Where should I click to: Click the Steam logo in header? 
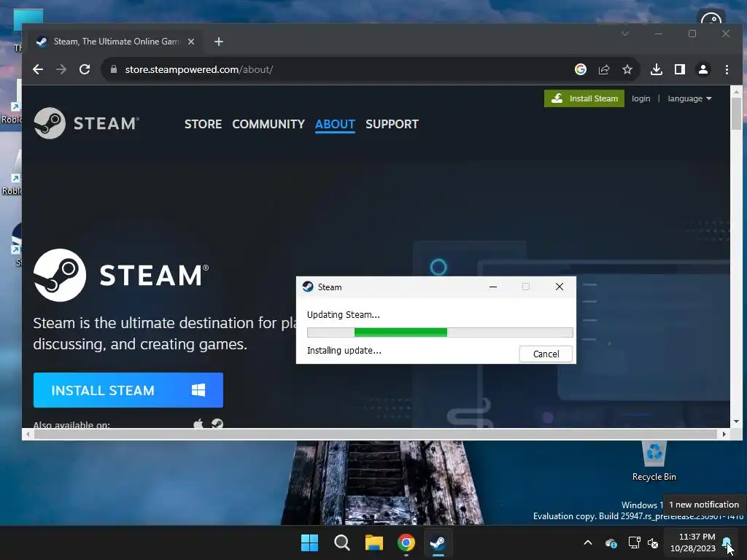(x=86, y=123)
